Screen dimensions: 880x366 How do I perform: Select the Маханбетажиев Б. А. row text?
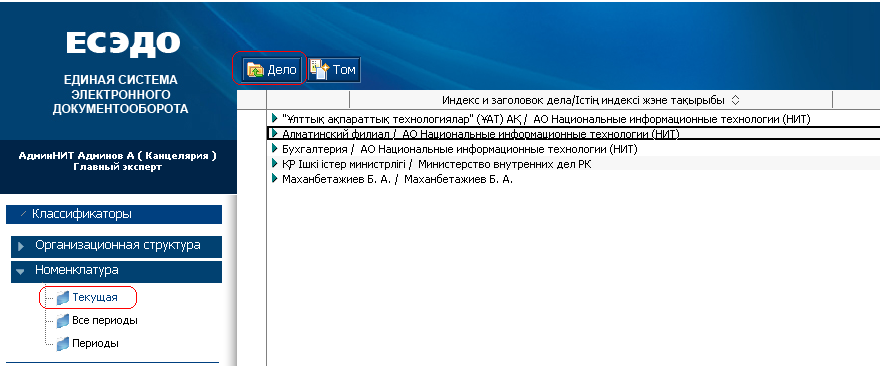pos(397,180)
